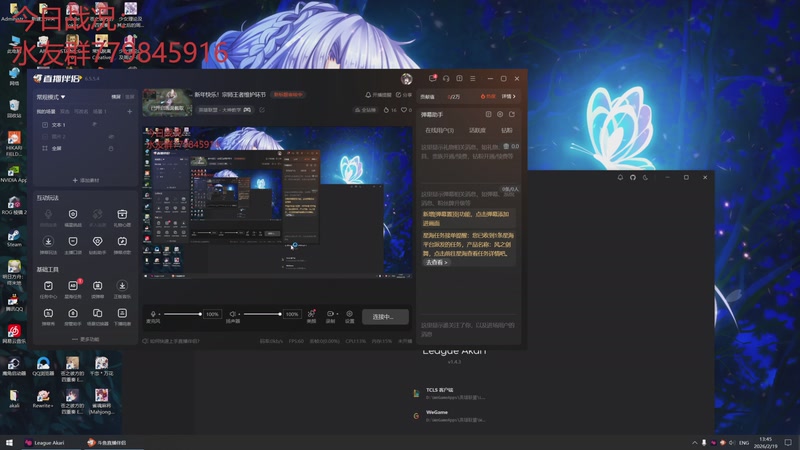The width and height of the screenshot is (800, 450).
Task: Open the 场景切换器 tool
Action: click(x=97, y=313)
